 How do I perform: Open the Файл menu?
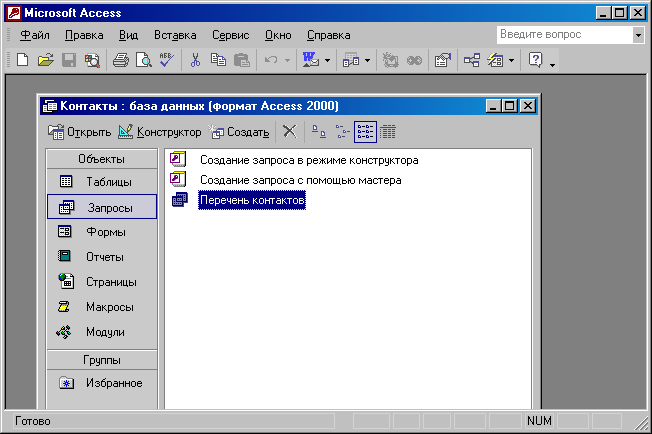[x=35, y=35]
